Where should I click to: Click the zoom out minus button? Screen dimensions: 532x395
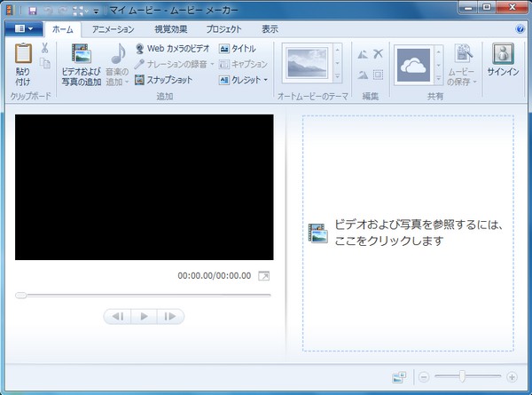click(424, 377)
